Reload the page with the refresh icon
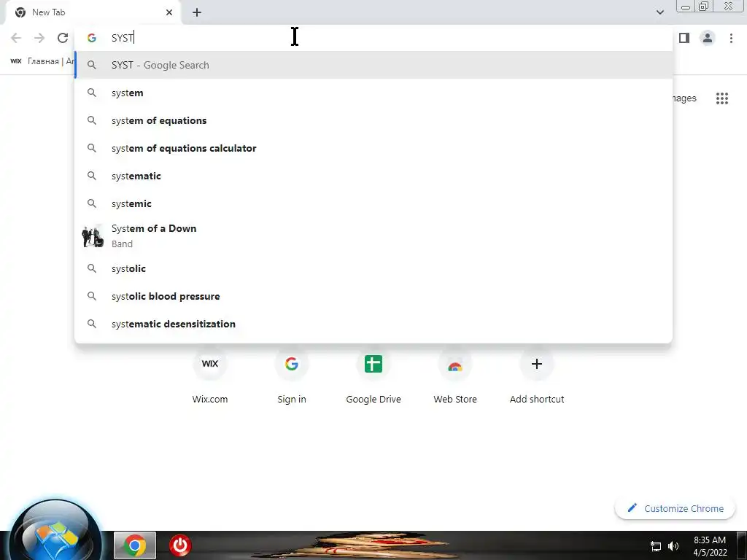The image size is (747, 560). point(63,38)
